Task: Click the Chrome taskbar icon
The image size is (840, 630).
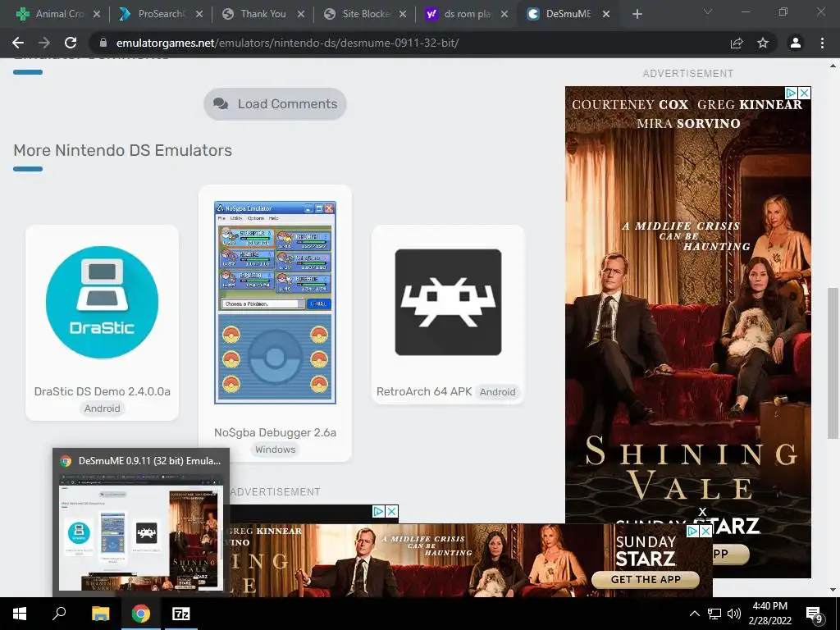Action: coord(141,614)
